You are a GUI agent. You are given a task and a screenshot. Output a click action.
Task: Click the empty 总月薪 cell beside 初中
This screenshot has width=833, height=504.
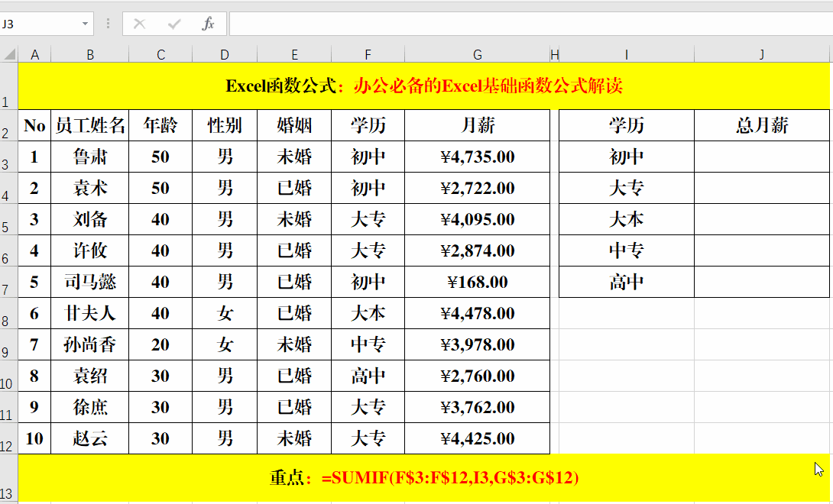[762, 157]
